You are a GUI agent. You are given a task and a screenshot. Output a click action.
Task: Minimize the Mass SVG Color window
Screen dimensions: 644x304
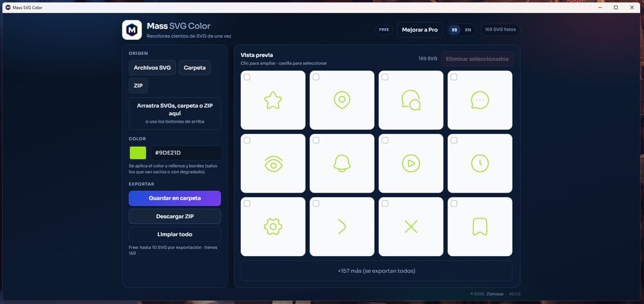600,8
